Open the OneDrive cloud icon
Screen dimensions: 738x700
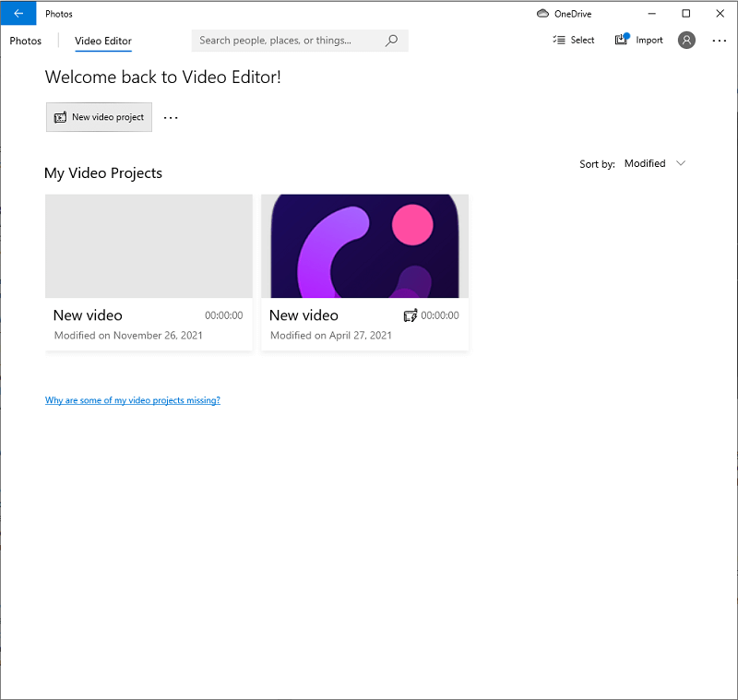(x=542, y=14)
